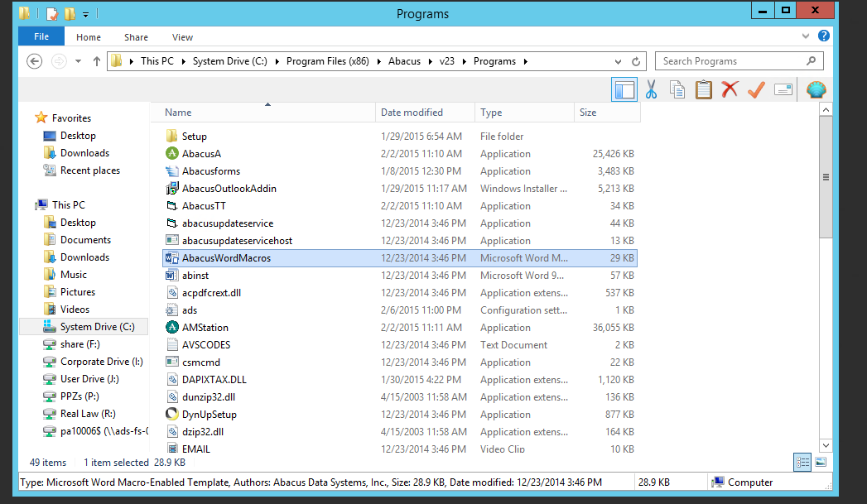Screen dimensions: 867x504
Task: Sort by the Size column header
Action: (607, 113)
